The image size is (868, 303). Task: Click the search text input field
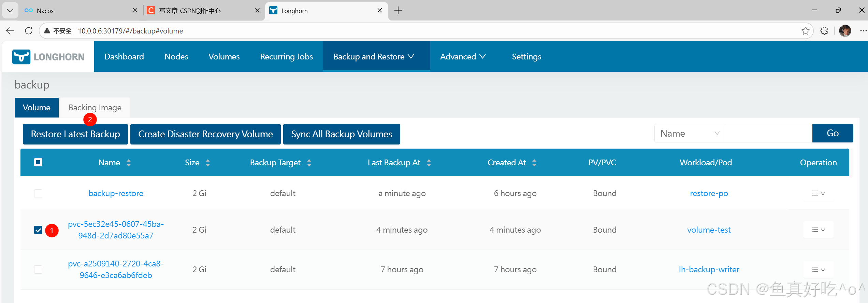click(x=769, y=133)
